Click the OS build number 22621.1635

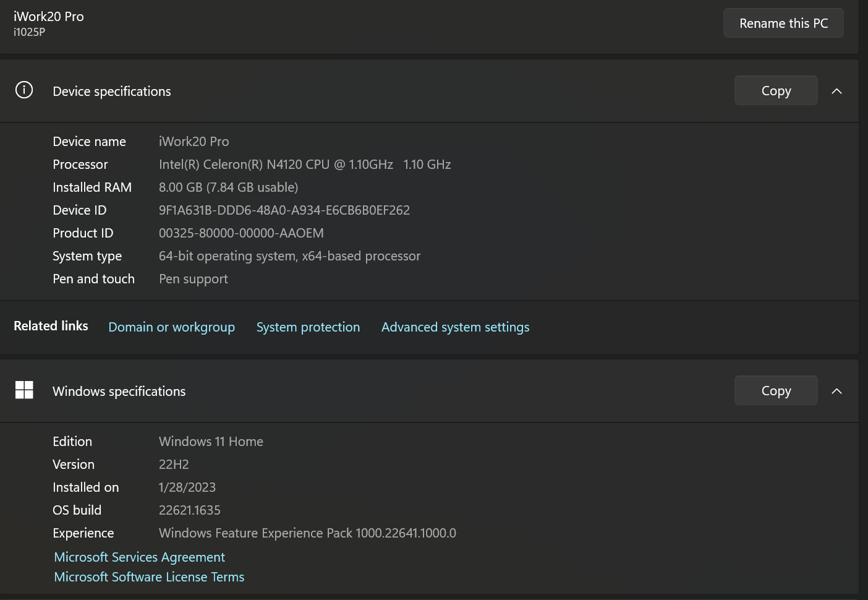[189, 510]
